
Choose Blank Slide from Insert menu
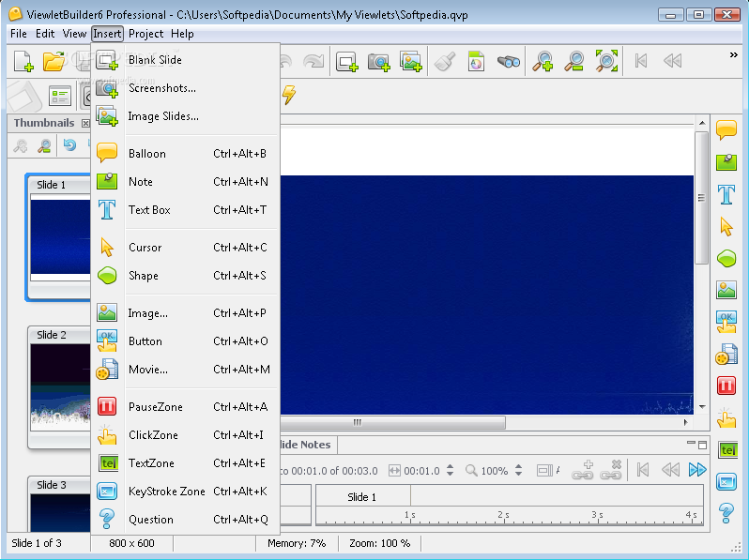pos(185,60)
